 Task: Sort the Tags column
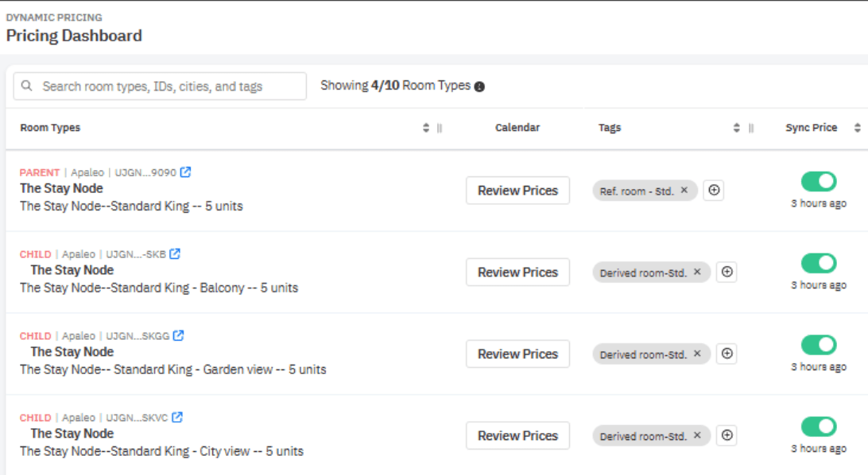[x=736, y=127]
